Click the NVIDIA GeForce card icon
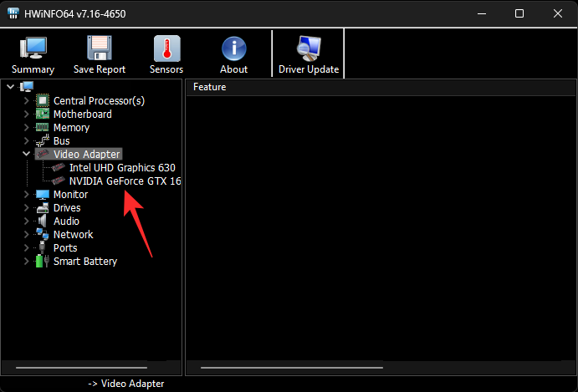 (59, 181)
